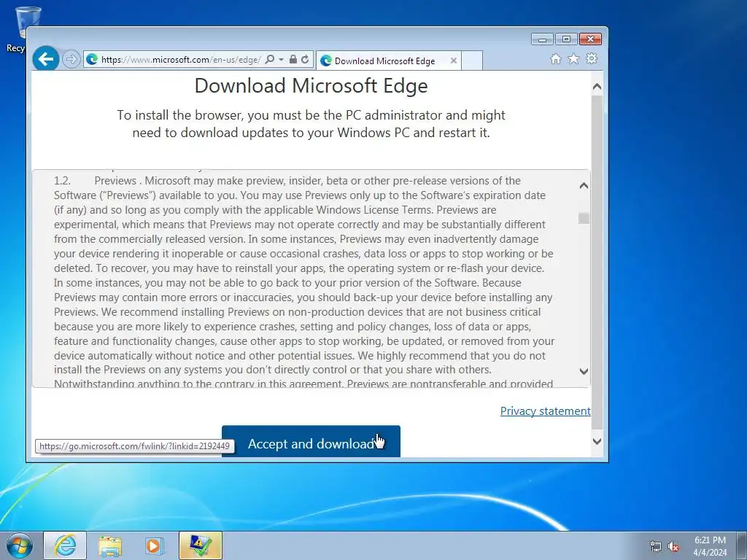The height and width of the screenshot is (560, 747).
Task: Open the Home page icon
Action: tap(555, 59)
